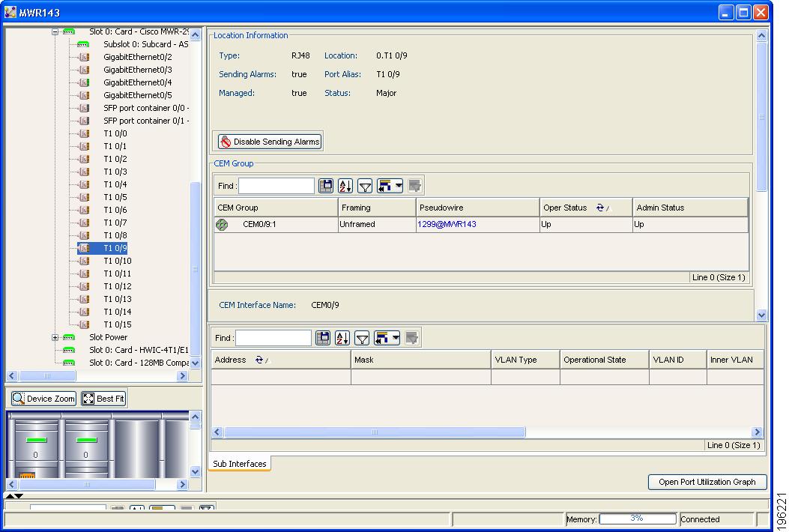Click the export-table icon in the Sub Interfaces toolbar

(x=322, y=338)
